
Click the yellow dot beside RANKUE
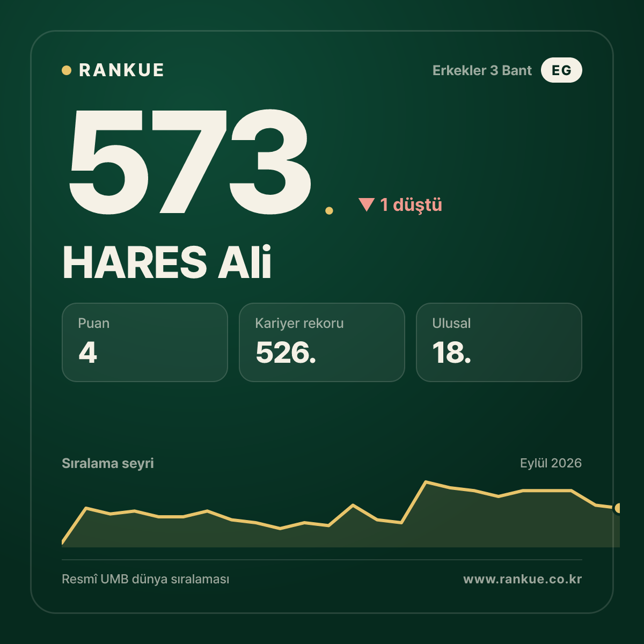click(x=67, y=70)
